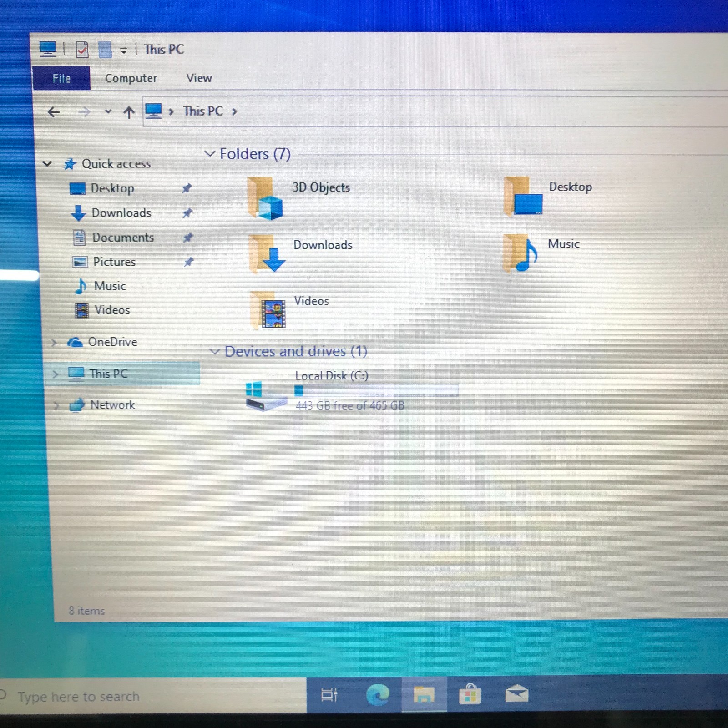Open Pictures under Quick access
This screenshot has height=728, width=728.
tap(114, 262)
